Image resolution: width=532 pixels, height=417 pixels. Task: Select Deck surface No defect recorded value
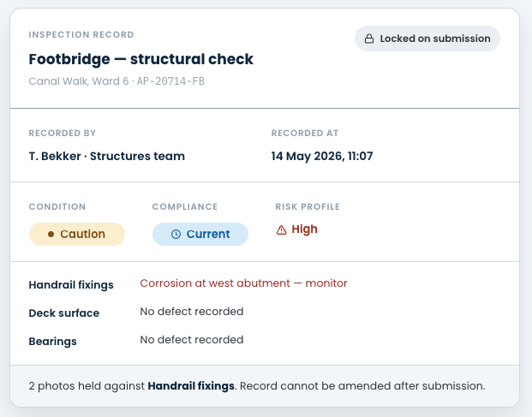click(x=192, y=311)
